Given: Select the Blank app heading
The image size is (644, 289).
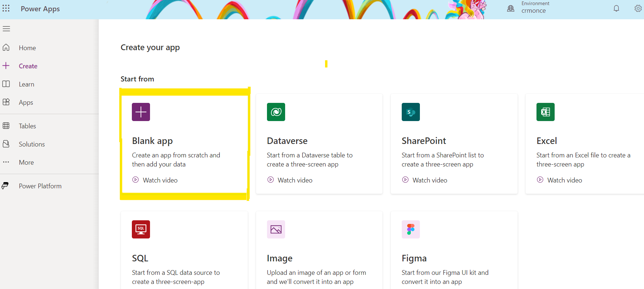Looking at the screenshot, I should click(x=152, y=141).
